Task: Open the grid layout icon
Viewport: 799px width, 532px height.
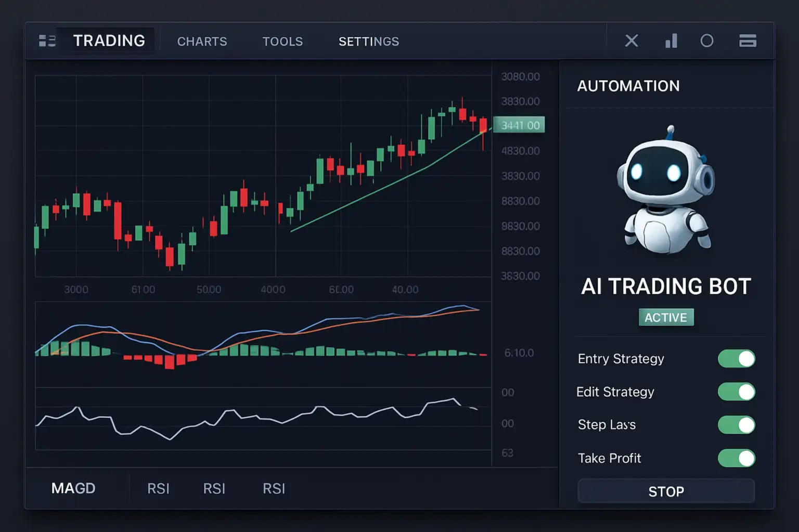Action: 47,41
